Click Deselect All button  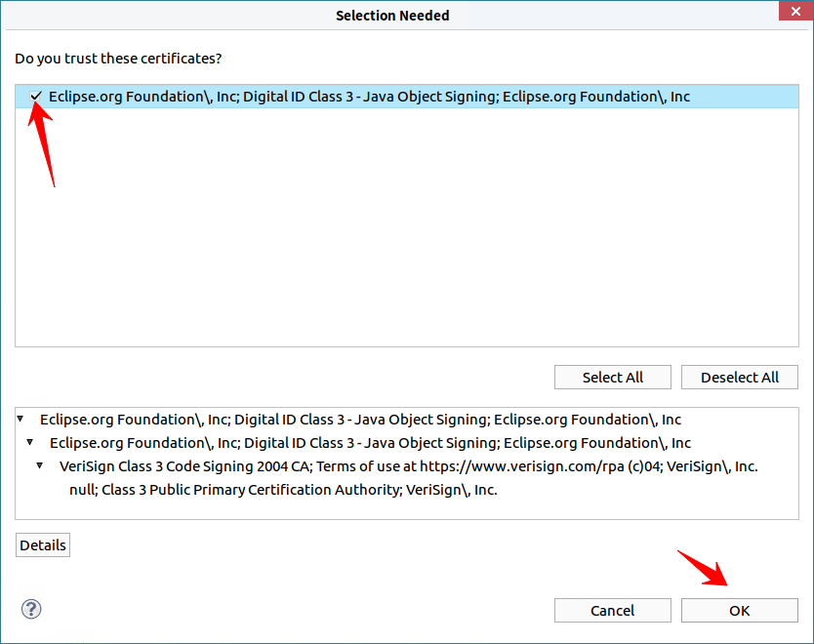[x=739, y=378]
